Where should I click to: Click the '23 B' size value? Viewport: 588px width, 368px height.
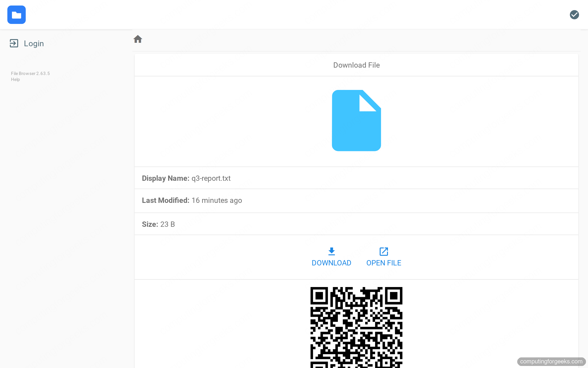167,224
